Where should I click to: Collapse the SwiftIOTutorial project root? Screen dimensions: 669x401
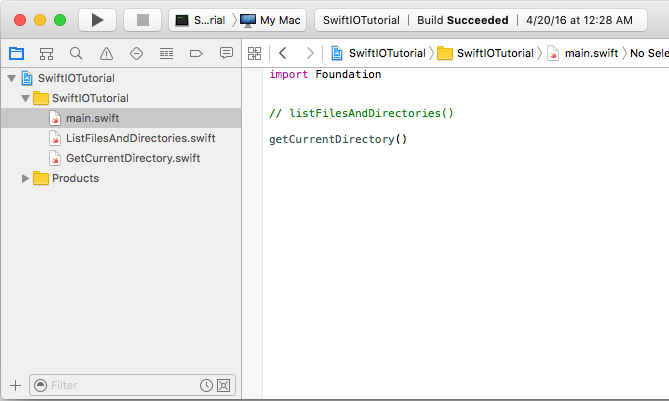(12, 78)
